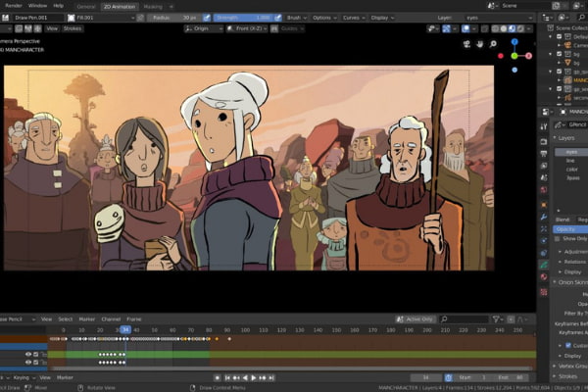Toggle visibility of the first dope sheet layer
The image size is (588, 392).
[28, 354]
